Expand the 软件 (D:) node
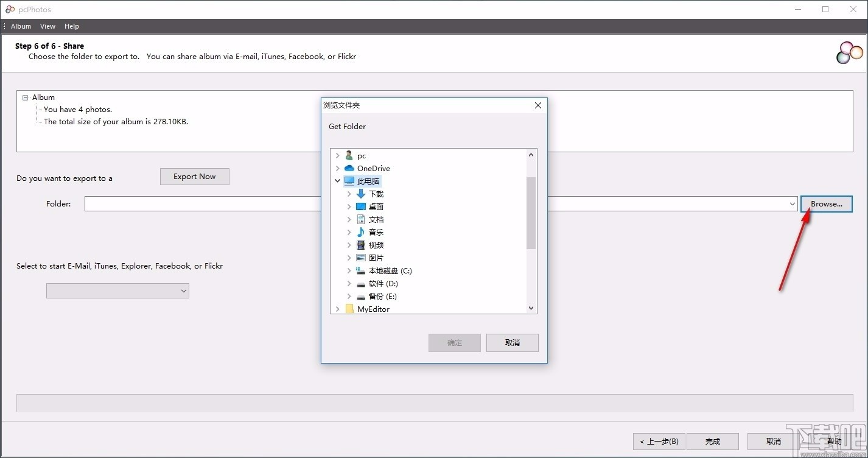The width and height of the screenshot is (868, 458). pyautogui.click(x=349, y=284)
